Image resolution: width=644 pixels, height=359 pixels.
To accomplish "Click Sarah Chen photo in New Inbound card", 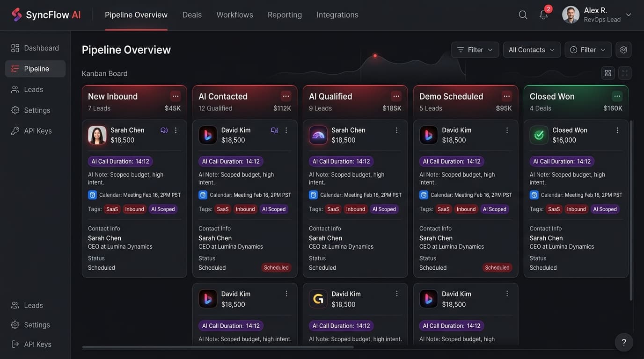I will (97, 135).
